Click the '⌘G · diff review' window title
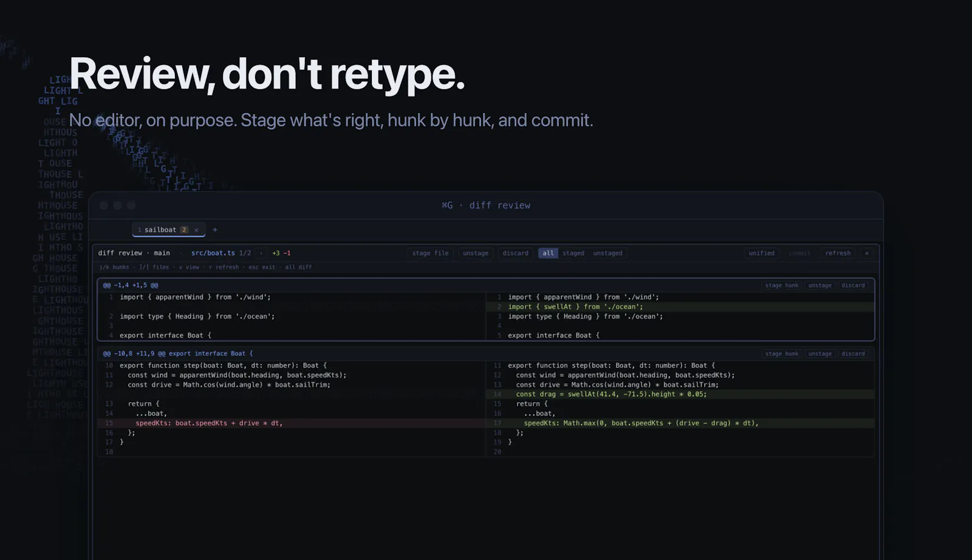 click(486, 205)
